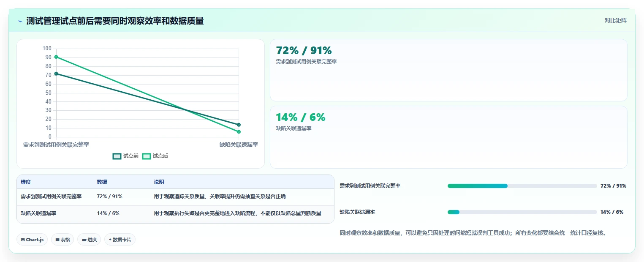This screenshot has width=644, height=262.
Task: Click the 试点后 data point at 6 on chart
Action: tap(239, 132)
